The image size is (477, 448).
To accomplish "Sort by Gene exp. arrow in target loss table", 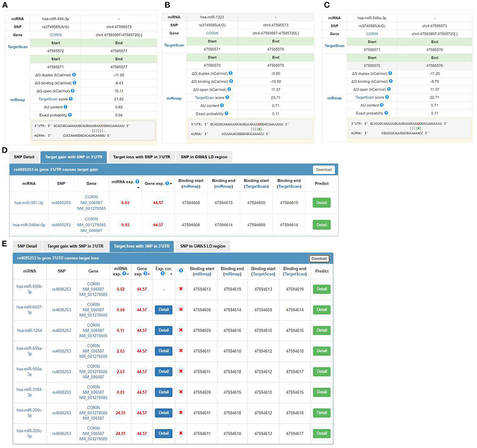I will click(149, 274).
